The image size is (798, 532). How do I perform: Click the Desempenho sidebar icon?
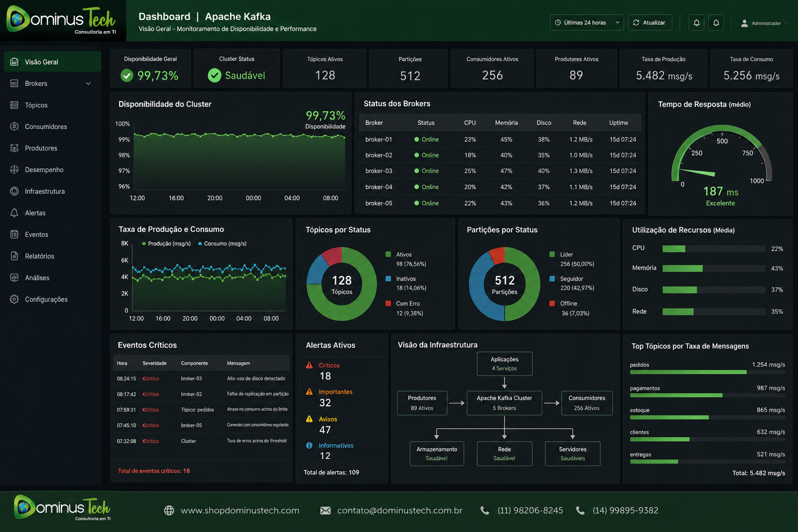click(15, 170)
